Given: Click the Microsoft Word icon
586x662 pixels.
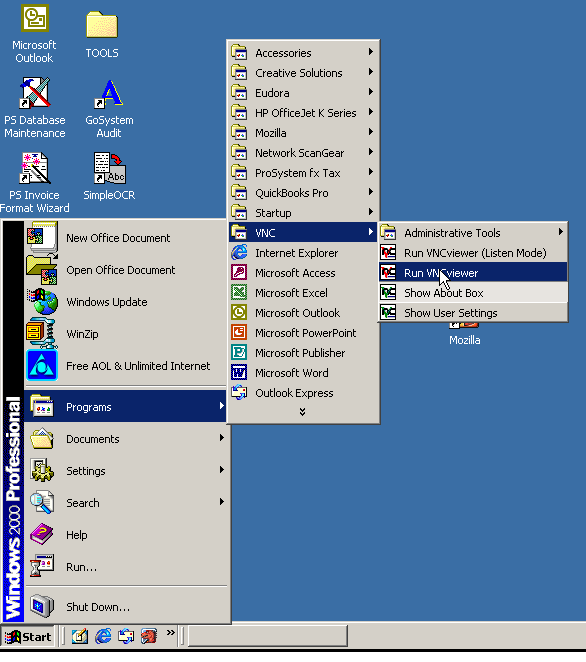Looking at the screenshot, I should coord(239,372).
